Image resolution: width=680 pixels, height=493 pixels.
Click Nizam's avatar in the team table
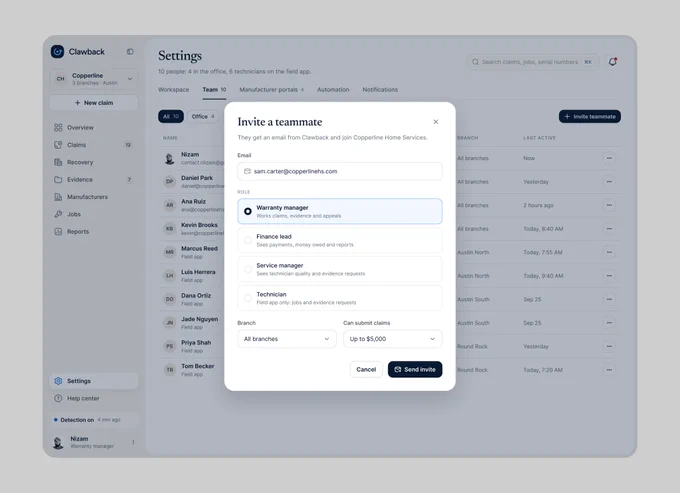170,159
